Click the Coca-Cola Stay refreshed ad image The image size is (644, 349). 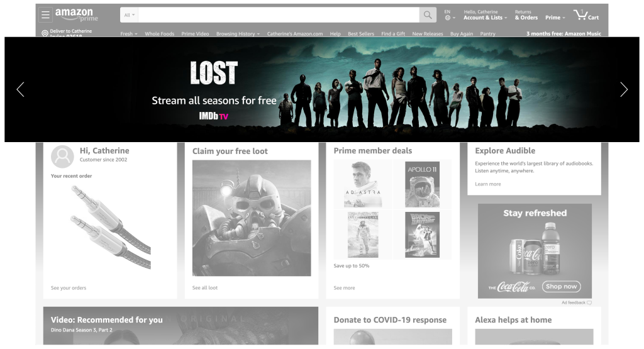pos(535,251)
